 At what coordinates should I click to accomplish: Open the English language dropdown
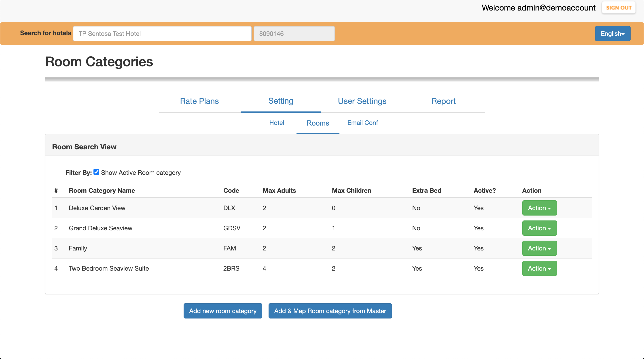click(612, 34)
